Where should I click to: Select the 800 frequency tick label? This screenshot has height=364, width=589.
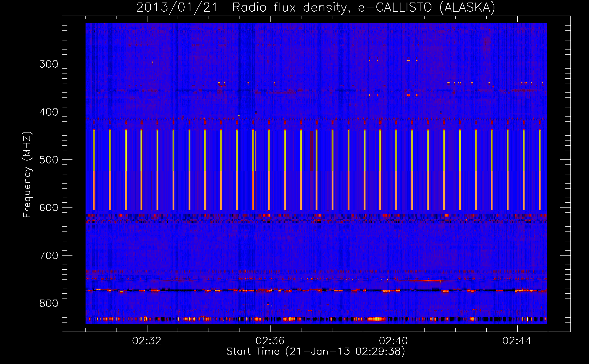49,303
